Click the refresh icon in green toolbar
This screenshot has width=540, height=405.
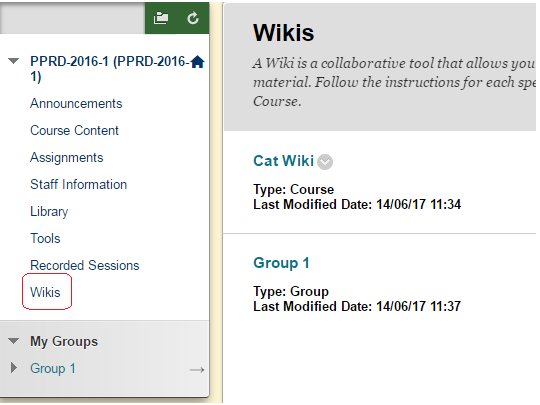(x=193, y=18)
